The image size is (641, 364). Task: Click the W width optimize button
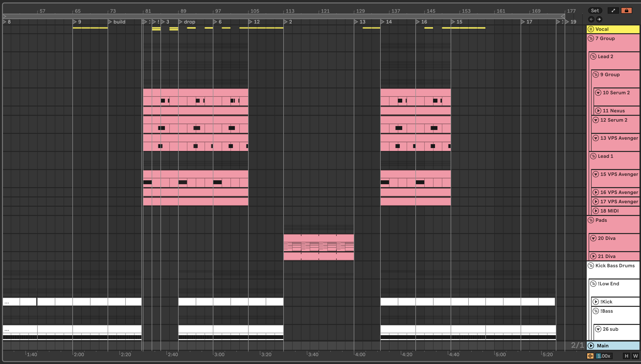click(x=635, y=356)
